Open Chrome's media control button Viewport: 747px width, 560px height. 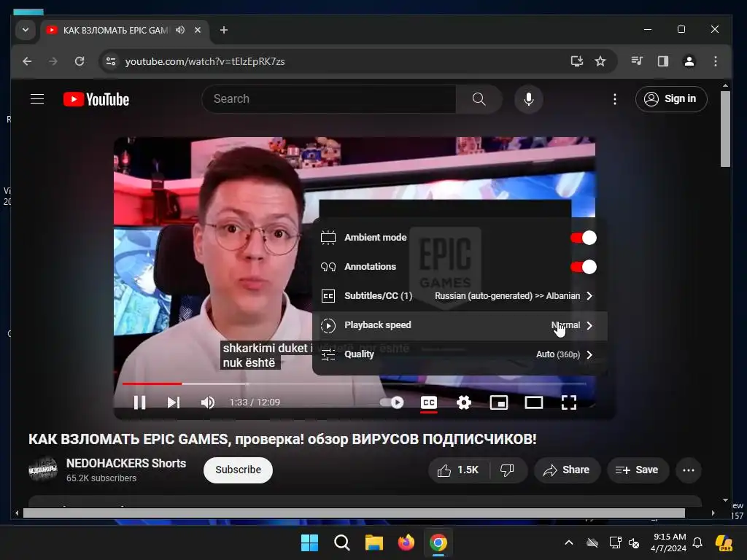point(637,61)
